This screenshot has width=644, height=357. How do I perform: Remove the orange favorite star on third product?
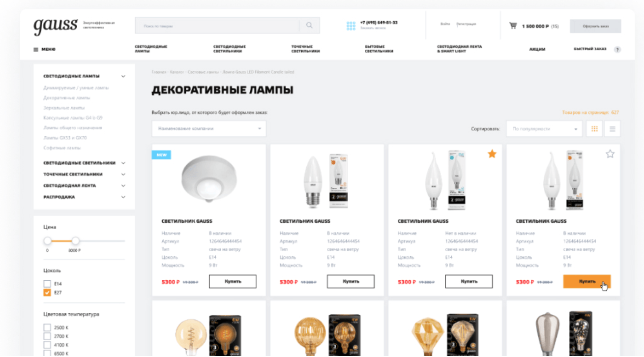click(492, 154)
